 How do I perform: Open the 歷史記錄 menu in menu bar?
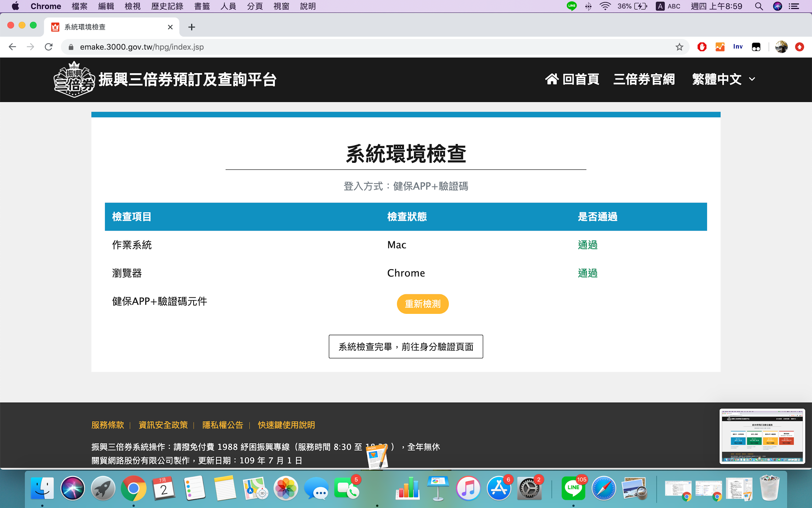(x=167, y=6)
